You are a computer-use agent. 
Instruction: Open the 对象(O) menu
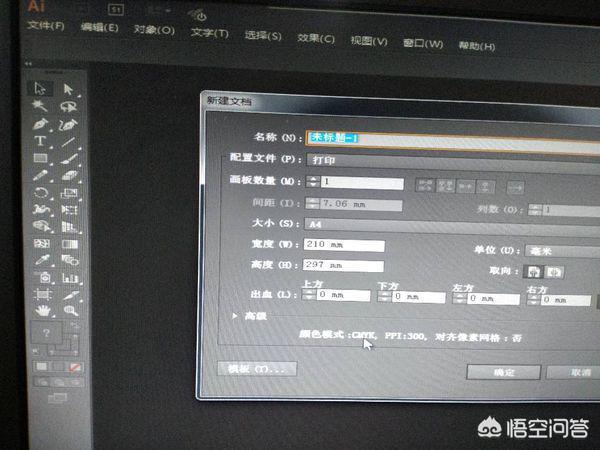[154, 30]
